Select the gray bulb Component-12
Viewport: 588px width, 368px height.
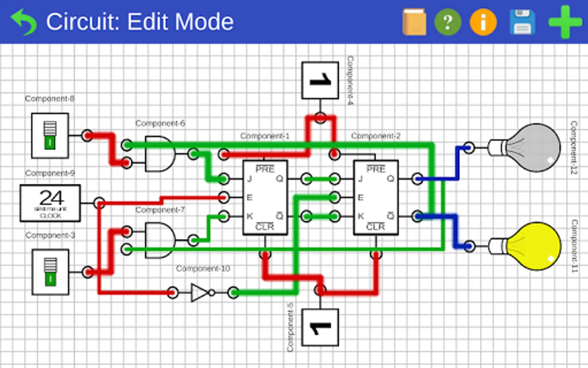[x=525, y=148]
